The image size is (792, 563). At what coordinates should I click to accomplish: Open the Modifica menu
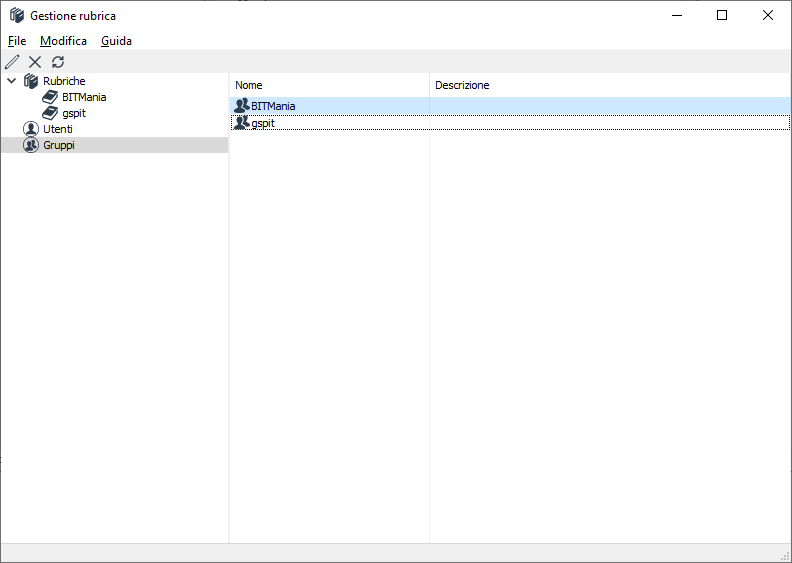pos(63,41)
